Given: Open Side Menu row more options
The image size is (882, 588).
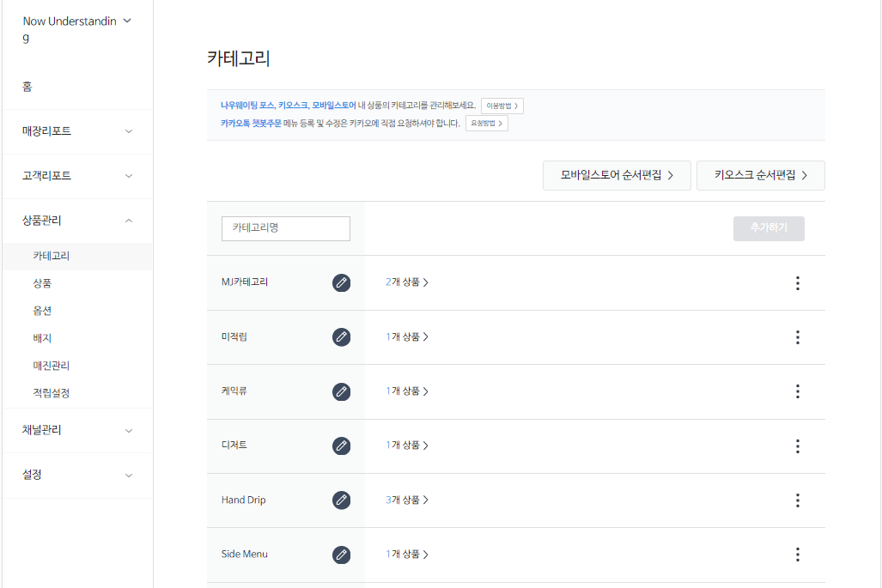Looking at the screenshot, I should [x=797, y=555].
